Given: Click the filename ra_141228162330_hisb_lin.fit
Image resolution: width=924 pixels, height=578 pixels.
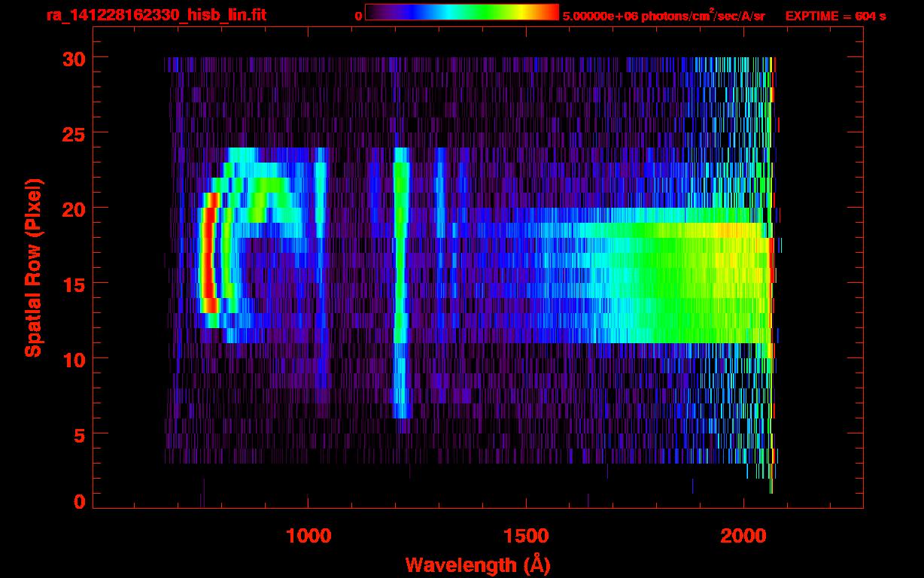Looking at the screenshot, I should point(156,15).
